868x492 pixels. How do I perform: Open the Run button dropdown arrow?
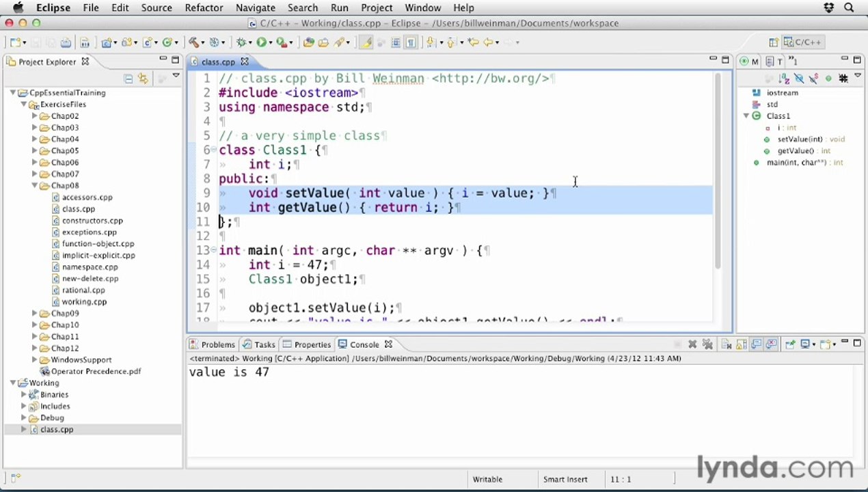pyautogui.click(x=271, y=42)
